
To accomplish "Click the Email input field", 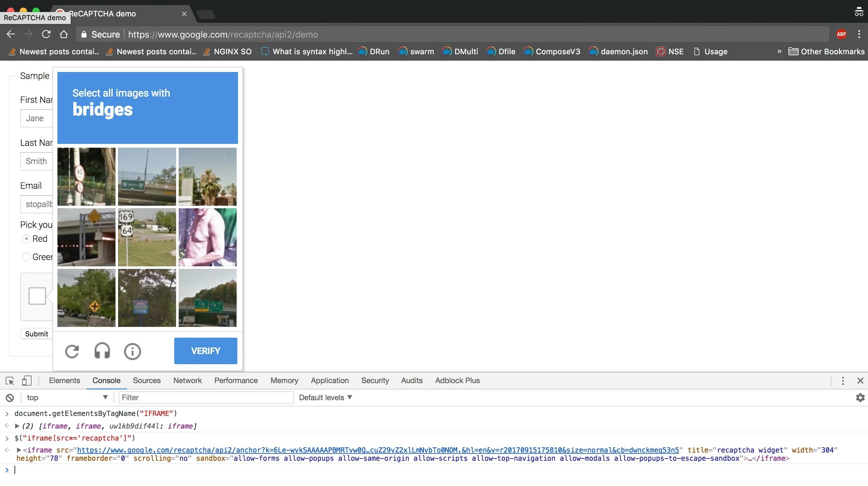I will (37, 204).
